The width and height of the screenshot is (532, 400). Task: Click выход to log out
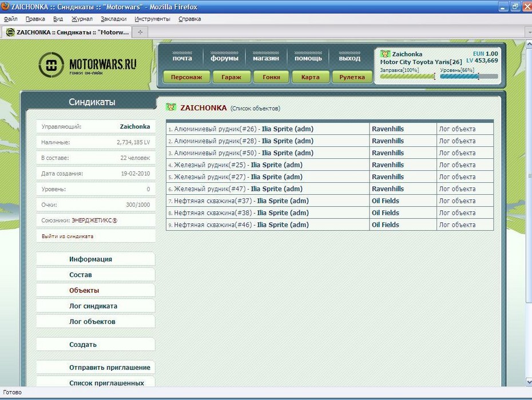point(350,58)
